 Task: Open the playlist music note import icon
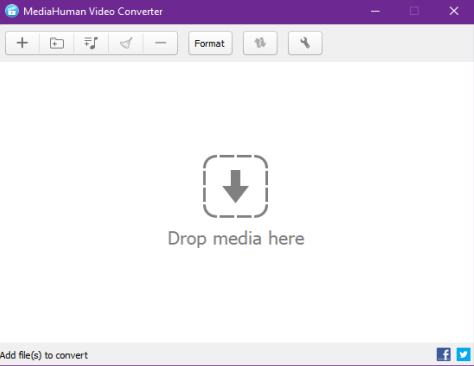tap(91, 43)
